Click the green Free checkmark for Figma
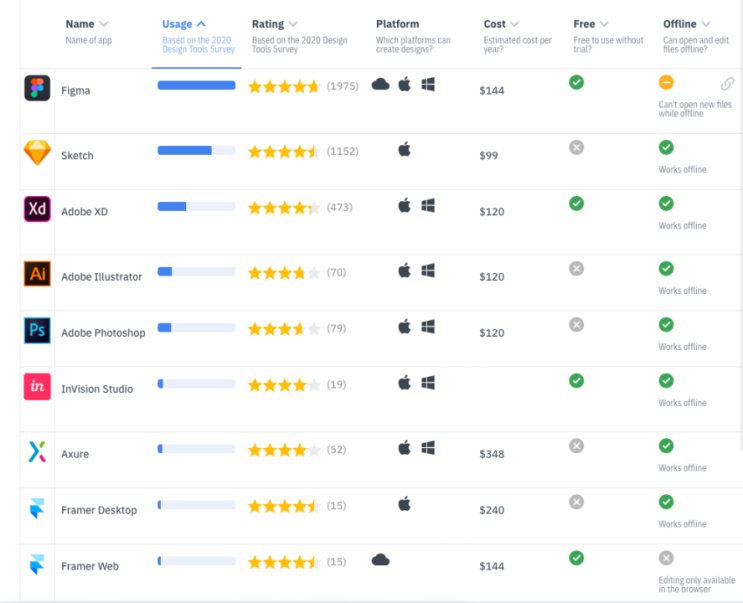743x603 pixels. [576, 82]
